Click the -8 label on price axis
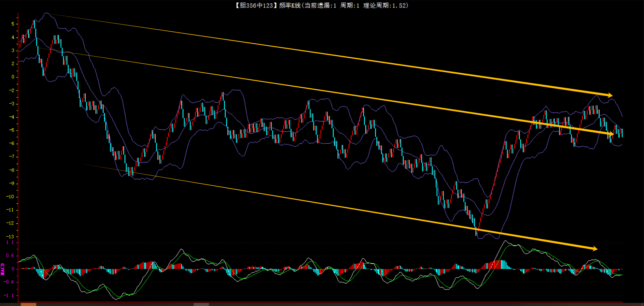The width and height of the screenshot is (644, 306). click(x=12, y=170)
